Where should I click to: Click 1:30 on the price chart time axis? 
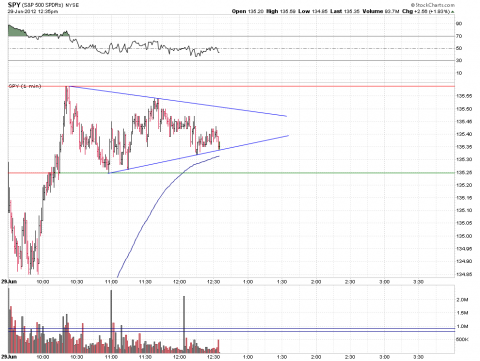[x=282, y=282]
